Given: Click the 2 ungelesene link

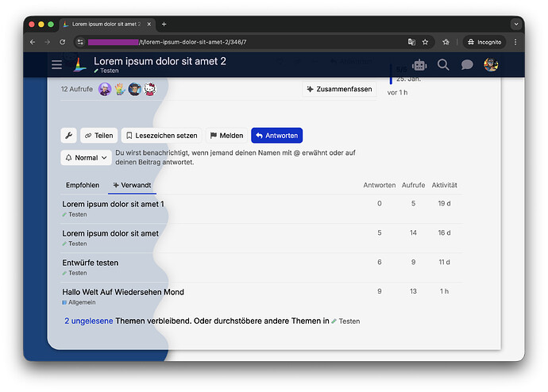Looking at the screenshot, I should (x=89, y=321).
